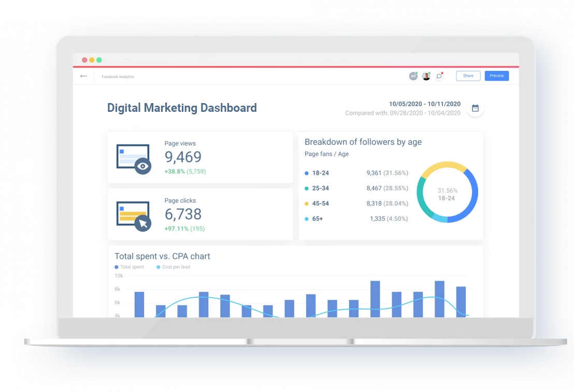Click the Share button
This screenshot has height=392, width=574.
click(468, 76)
